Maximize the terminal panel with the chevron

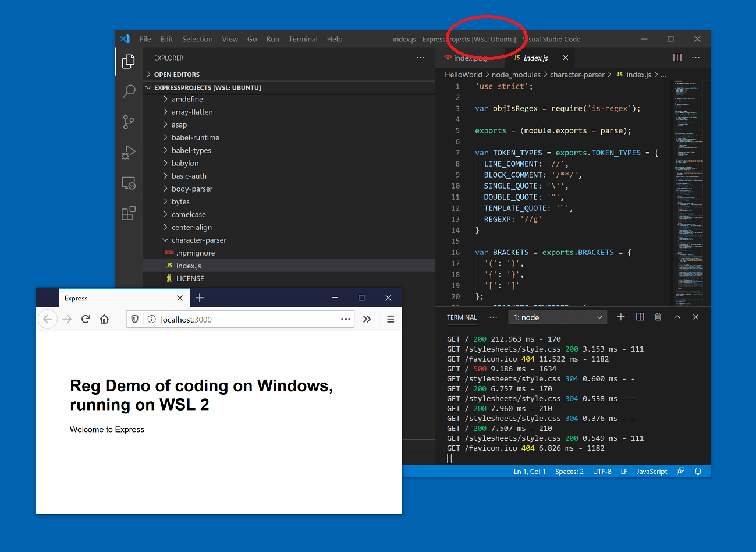click(x=677, y=317)
